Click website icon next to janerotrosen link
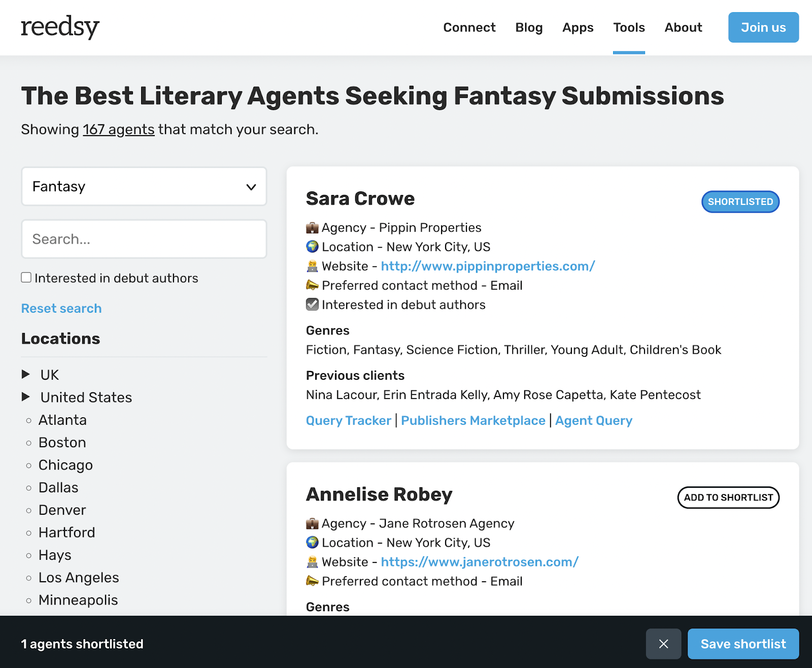Screen dimensions: 812x668 [x=312, y=562]
